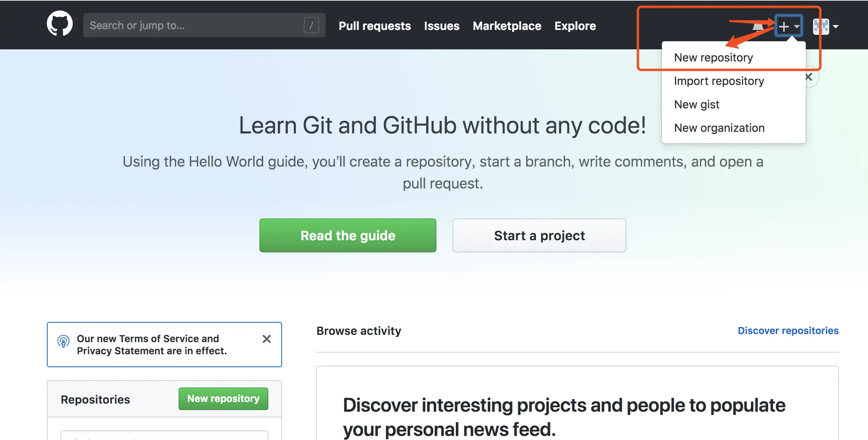Viewport: 868px width, 440px height.
Task: Click the Terms of Service broadcast icon
Action: tap(63, 342)
